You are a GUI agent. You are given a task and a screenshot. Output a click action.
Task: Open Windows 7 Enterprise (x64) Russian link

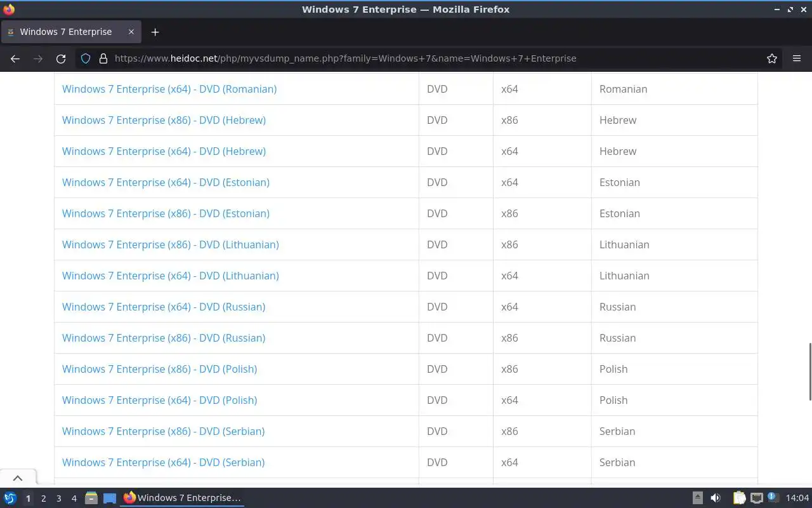click(x=164, y=307)
